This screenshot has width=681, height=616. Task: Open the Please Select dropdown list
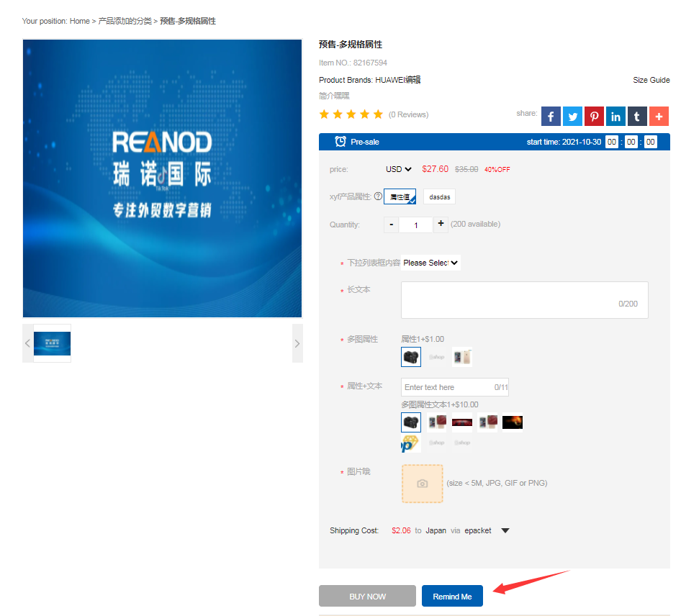point(430,263)
